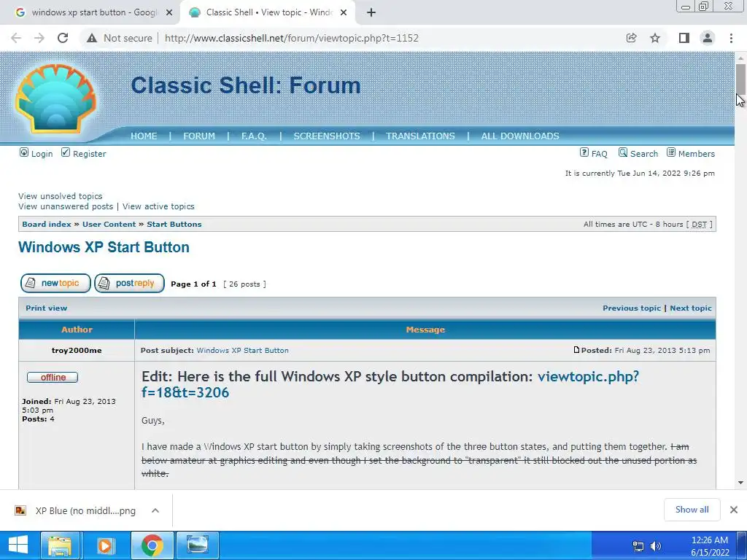Go to Board index breadcrumb

[x=47, y=225]
